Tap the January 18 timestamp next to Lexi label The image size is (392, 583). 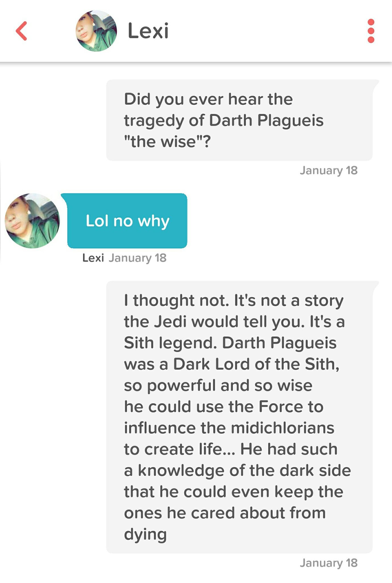pos(138,258)
